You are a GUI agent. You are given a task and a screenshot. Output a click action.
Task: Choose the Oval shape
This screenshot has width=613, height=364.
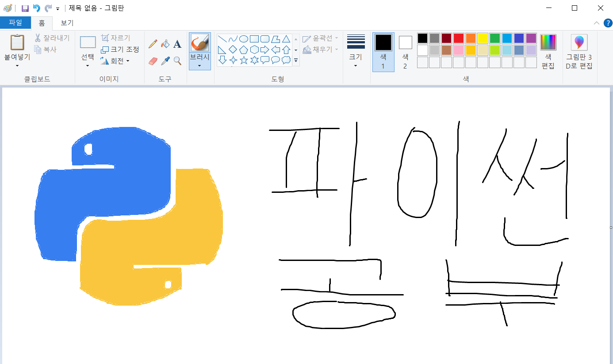244,39
